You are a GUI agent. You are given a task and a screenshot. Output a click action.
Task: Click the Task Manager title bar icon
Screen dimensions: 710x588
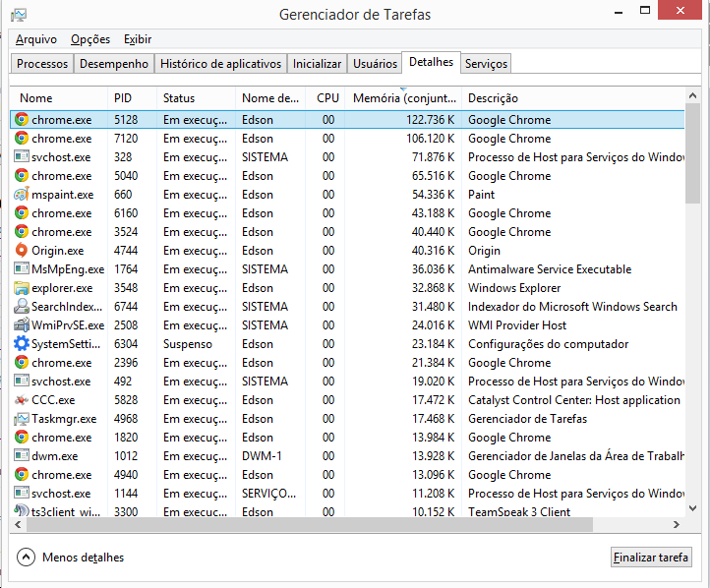(x=19, y=15)
